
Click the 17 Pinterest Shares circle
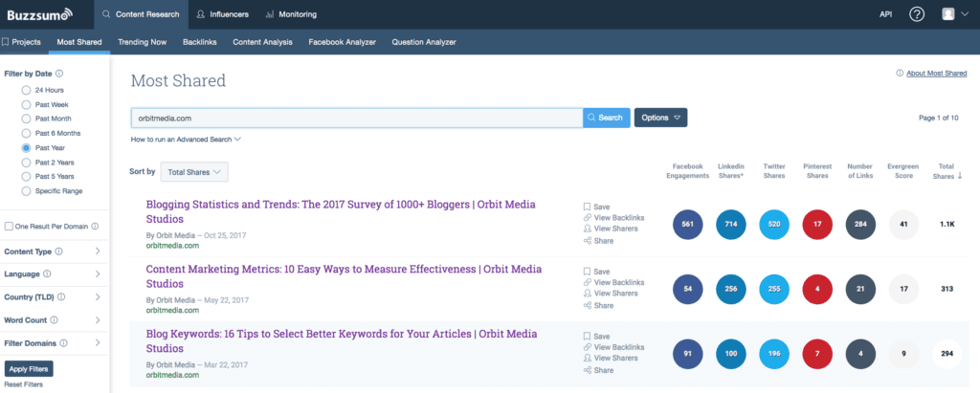(x=817, y=225)
